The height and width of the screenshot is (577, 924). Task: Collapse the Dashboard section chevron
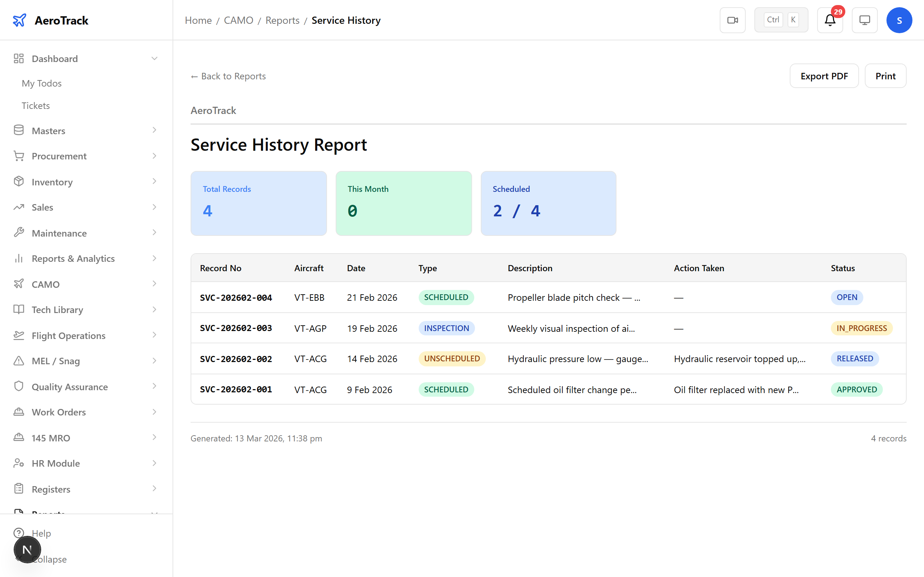pos(154,58)
